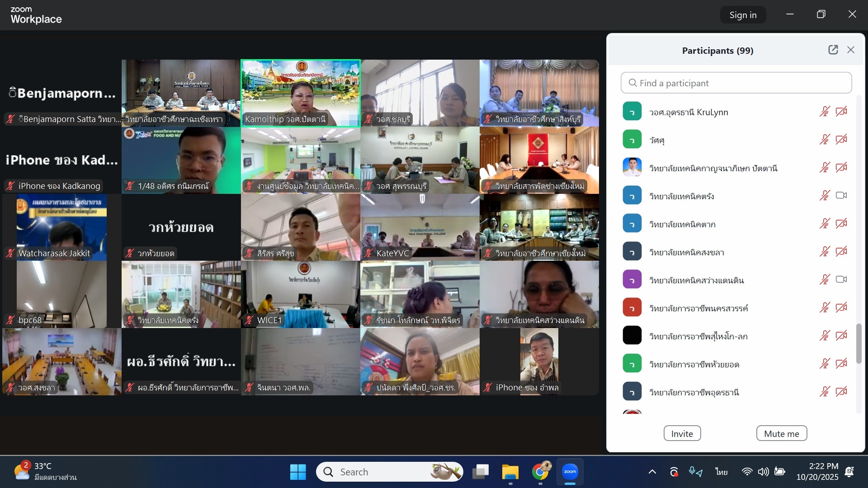The width and height of the screenshot is (868, 488).
Task: Click avatar of วิทยาลัยเทคนิคกาญจนาภิเษก ปัตตานี
Action: click(x=632, y=168)
